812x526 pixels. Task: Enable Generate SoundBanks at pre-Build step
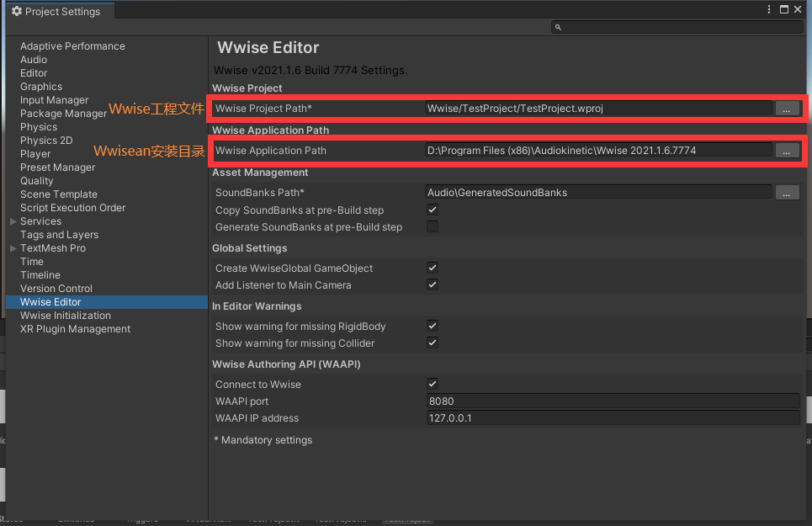click(433, 227)
